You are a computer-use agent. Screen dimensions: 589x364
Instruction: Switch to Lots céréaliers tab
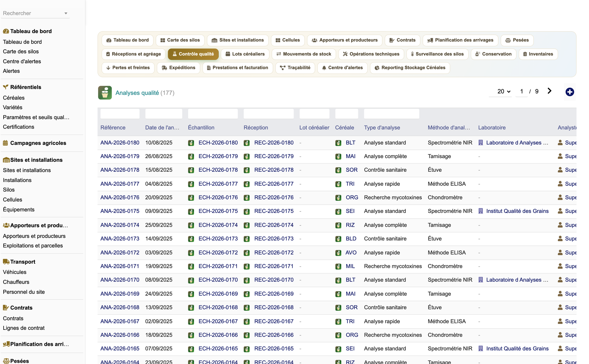point(245,54)
